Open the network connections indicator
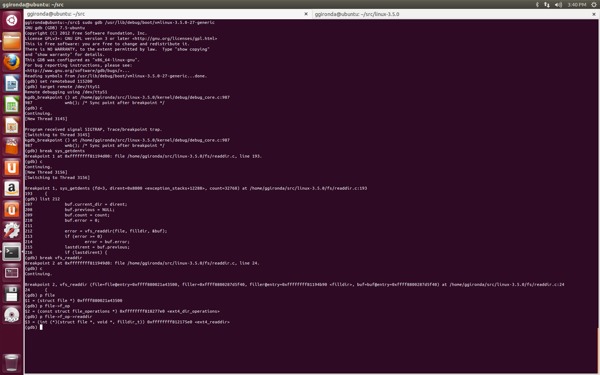 click(547, 5)
